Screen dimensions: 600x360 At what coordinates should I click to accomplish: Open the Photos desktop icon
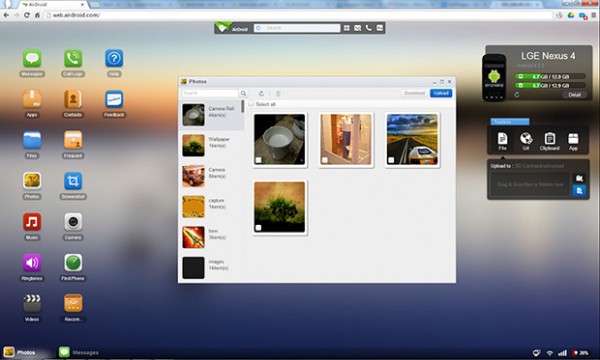coord(32,181)
